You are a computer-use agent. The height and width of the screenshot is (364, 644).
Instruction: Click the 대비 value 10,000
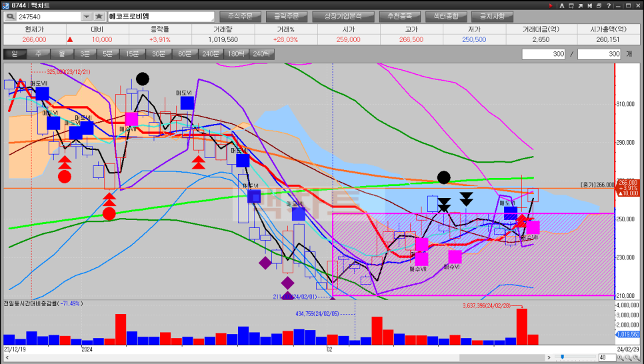pyautogui.click(x=102, y=39)
